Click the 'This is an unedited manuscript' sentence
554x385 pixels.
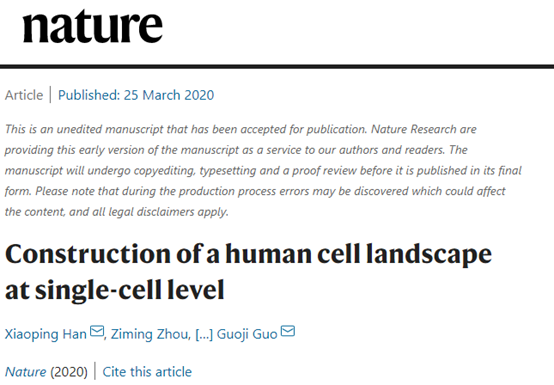(186, 129)
